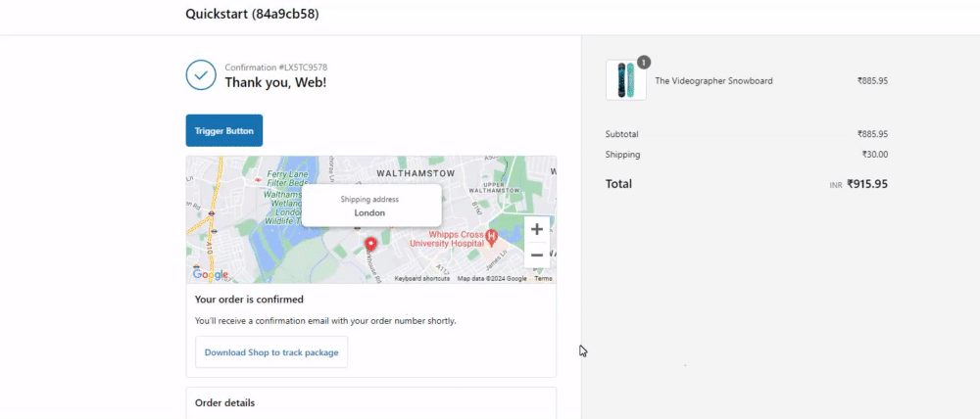Open the map Terms link
The width and height of the screenshot is (980, 419).
[543, 278]
